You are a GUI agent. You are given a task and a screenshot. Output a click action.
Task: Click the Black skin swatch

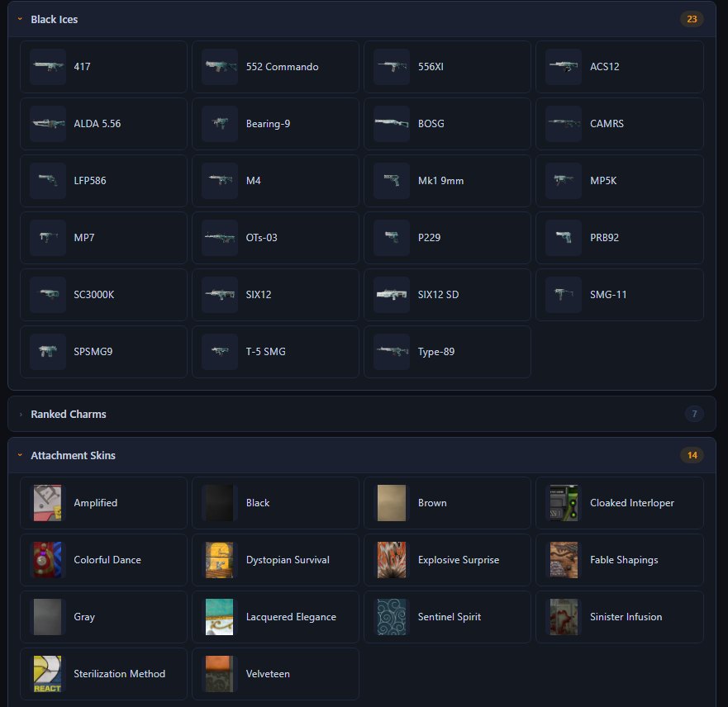coord(219,503)
